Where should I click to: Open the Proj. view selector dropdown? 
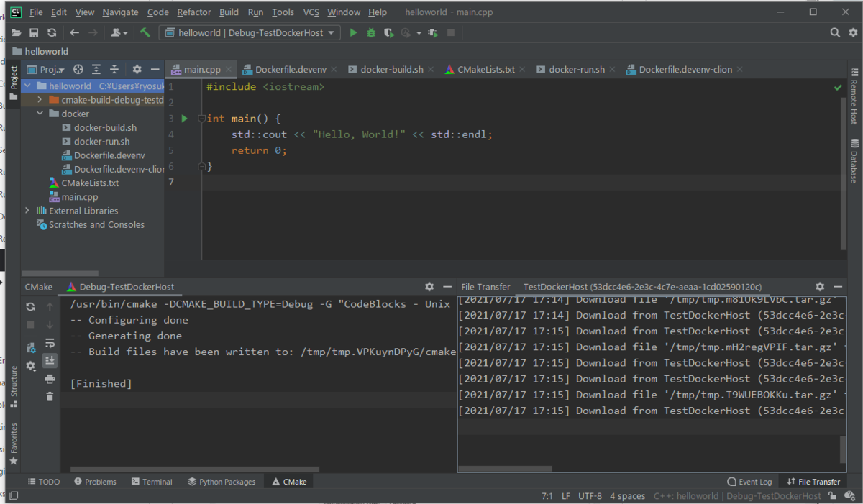pos(47,70)
